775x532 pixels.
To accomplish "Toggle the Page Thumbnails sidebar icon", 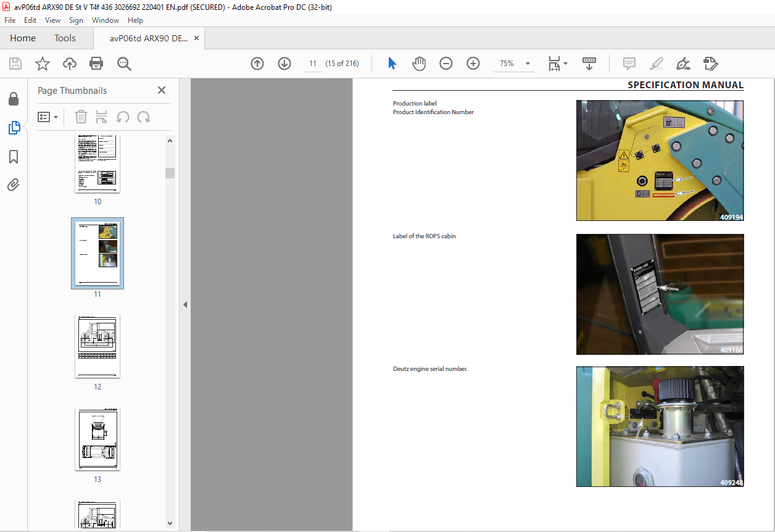I will click(14, 128).
